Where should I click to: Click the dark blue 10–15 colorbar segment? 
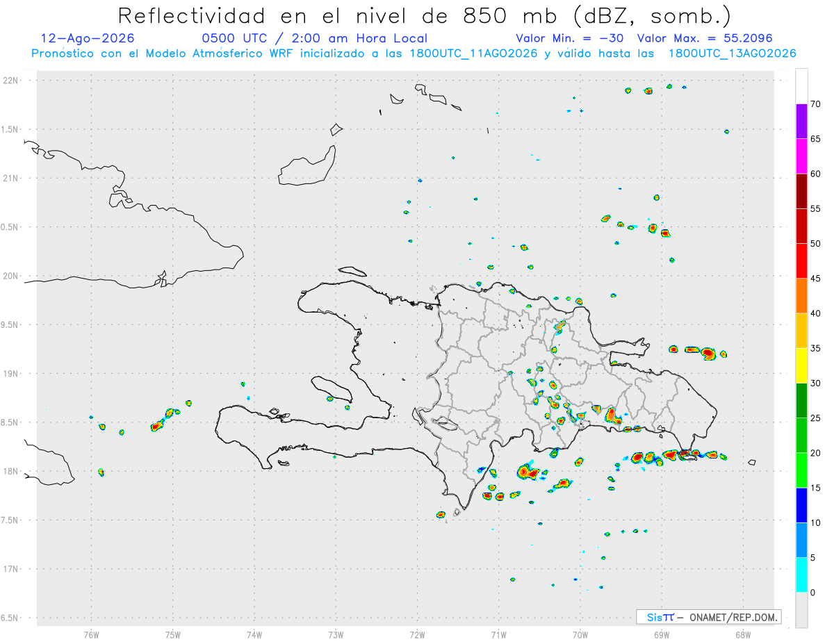coord(801,505)
